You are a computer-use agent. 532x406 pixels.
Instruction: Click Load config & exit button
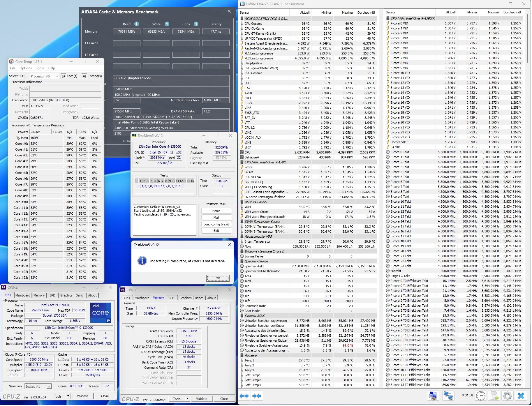(x=216, y=224)
